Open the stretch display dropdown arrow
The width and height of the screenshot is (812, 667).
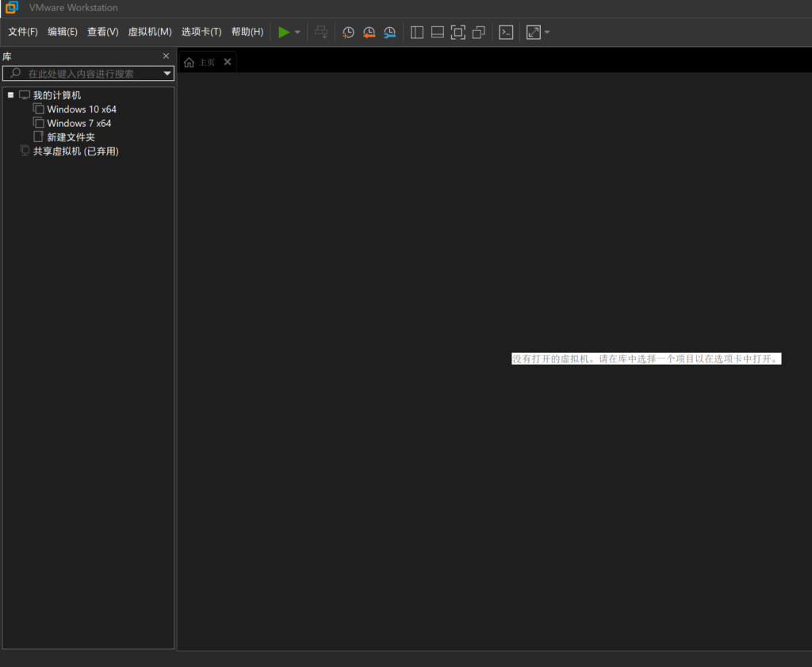click(547, 33)
